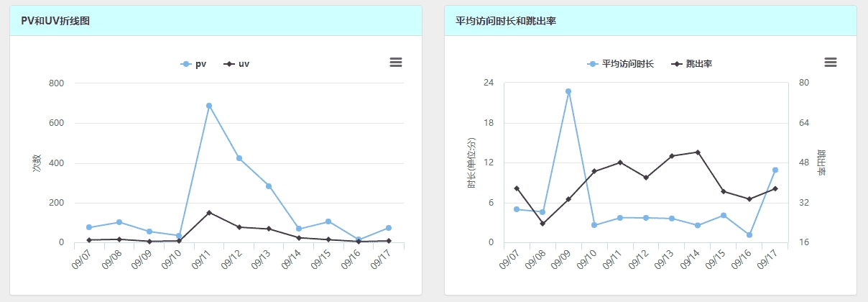Select the 跳出率 point on 09/08

point(542,224)
